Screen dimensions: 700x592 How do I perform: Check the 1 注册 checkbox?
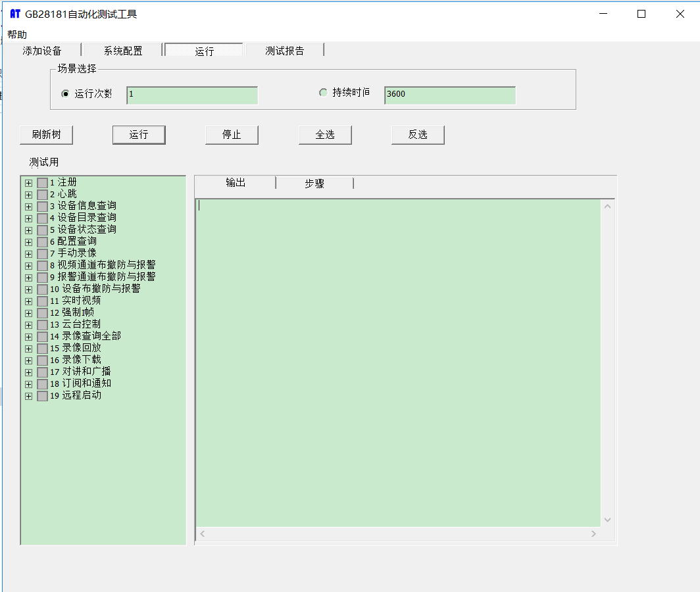click(42, 183)
